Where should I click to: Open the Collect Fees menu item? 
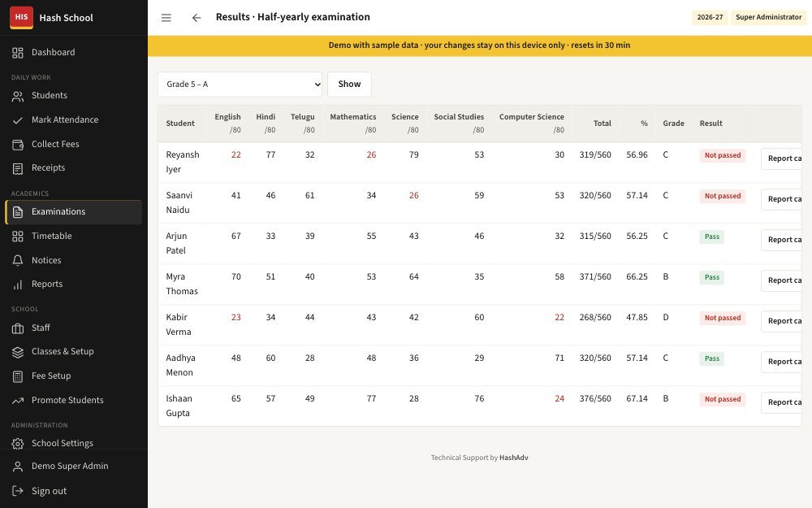click(x=74, y=144)
